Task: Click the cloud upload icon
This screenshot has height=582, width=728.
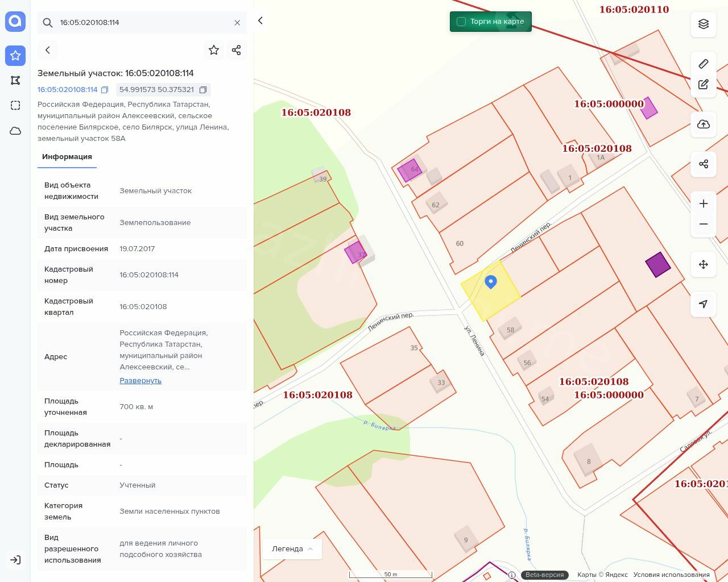Action: pyautogui.click(x=704, y=124)
